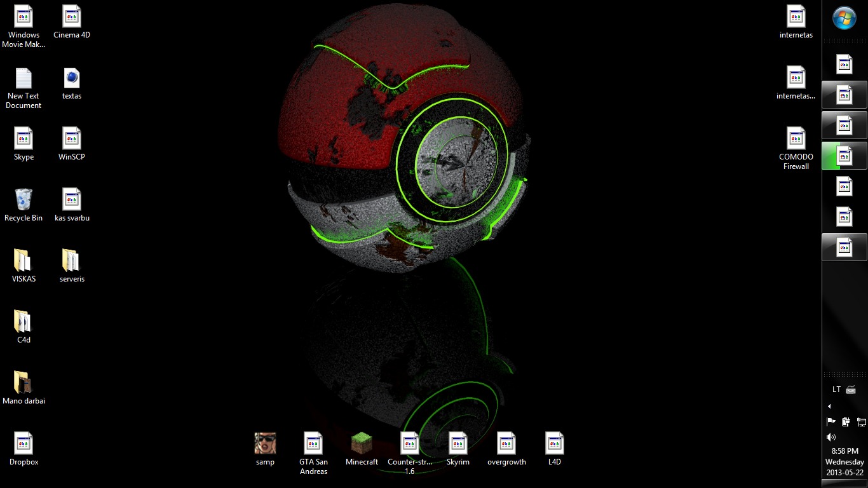Select the COMODO Firewall shortcut

(x=796, y=149)
